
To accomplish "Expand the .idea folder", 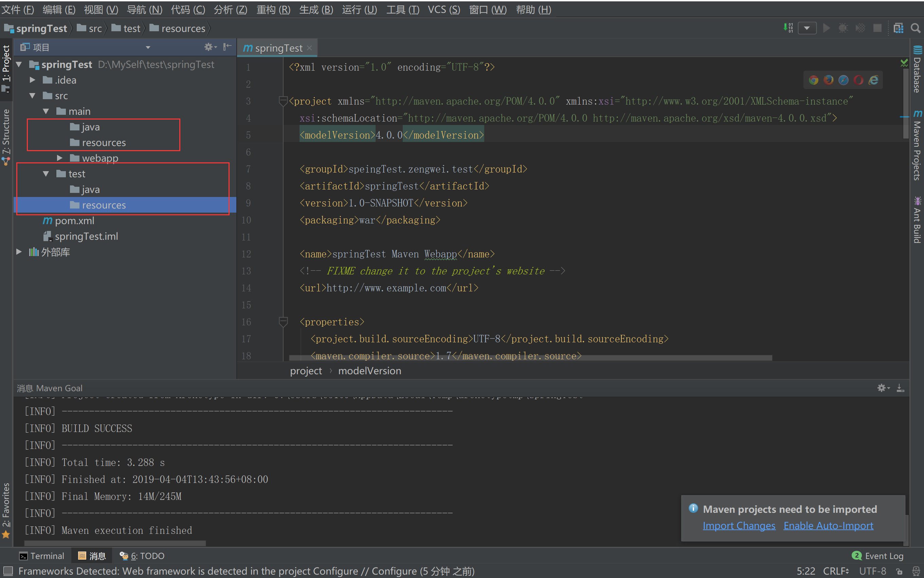I will [x=33, y=80].
